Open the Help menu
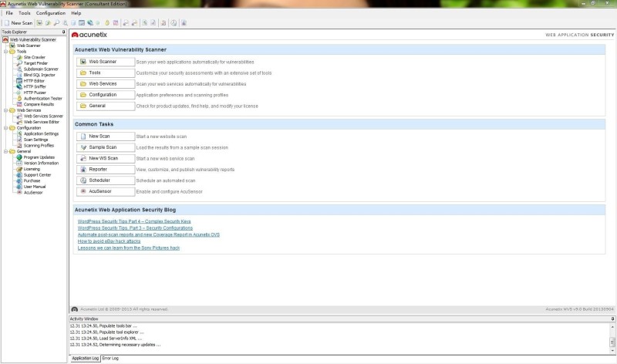The width and height of the screenshot is (617, 364). pos(76,13)
